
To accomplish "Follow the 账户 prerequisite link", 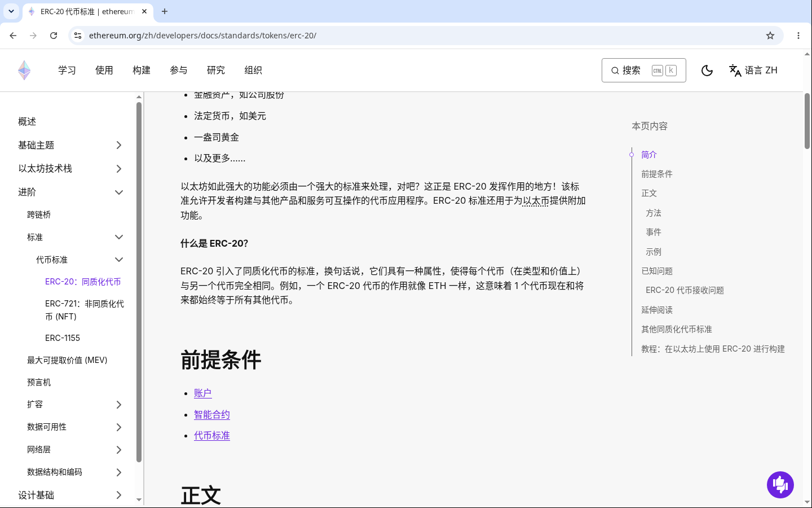I will point(203,393).
